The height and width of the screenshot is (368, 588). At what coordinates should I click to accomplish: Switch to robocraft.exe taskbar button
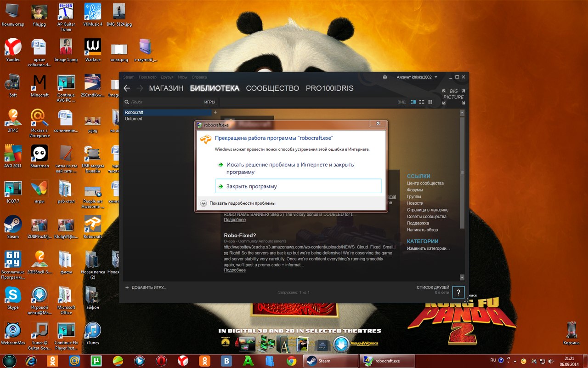pyautogui.click(x=387, y=361)
